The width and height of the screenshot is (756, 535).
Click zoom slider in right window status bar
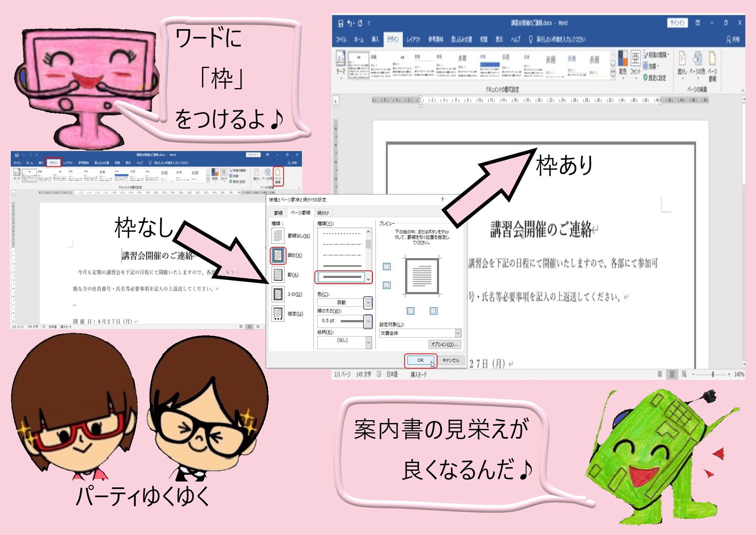click(x=713, y=374)
